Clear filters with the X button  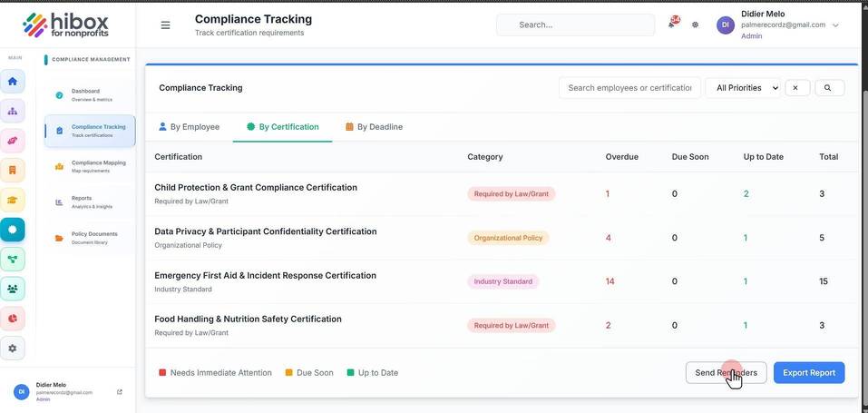[x=797, y=87]
